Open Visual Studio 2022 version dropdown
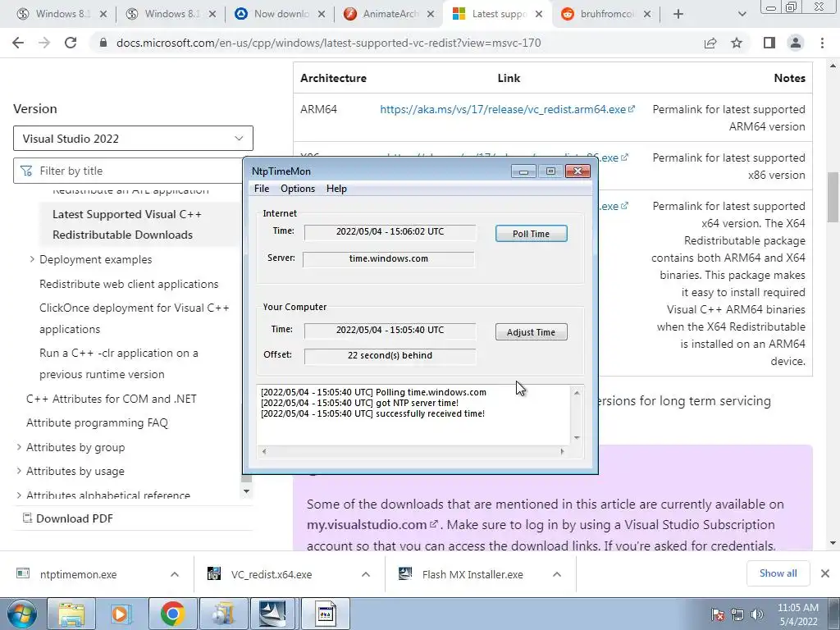This screenshot has height=630, width=840. point(133,139)
